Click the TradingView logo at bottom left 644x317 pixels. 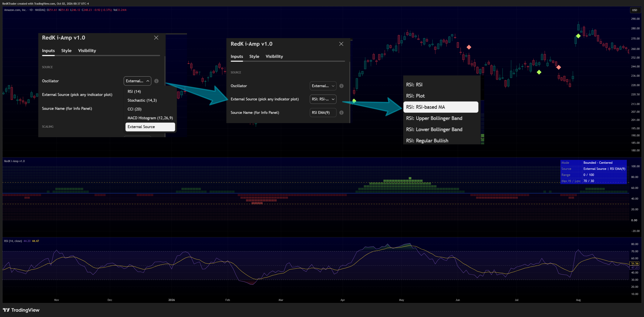(x=21, y=310)
